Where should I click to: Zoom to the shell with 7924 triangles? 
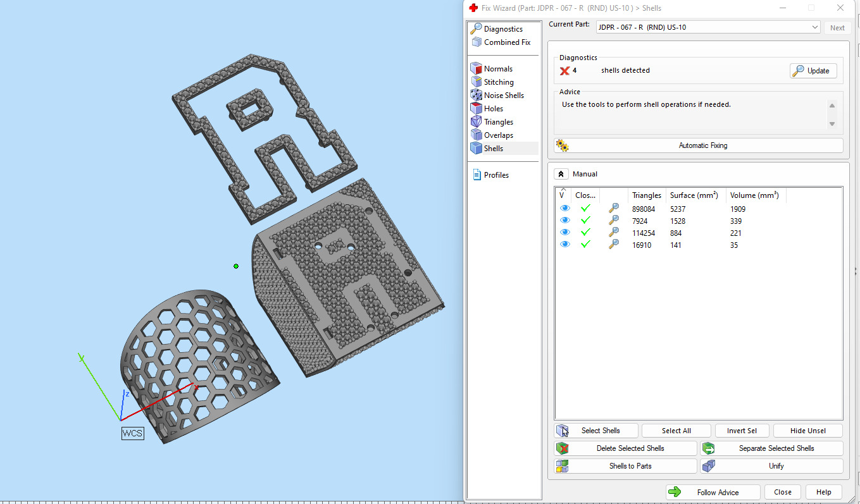tap(614, 221)
